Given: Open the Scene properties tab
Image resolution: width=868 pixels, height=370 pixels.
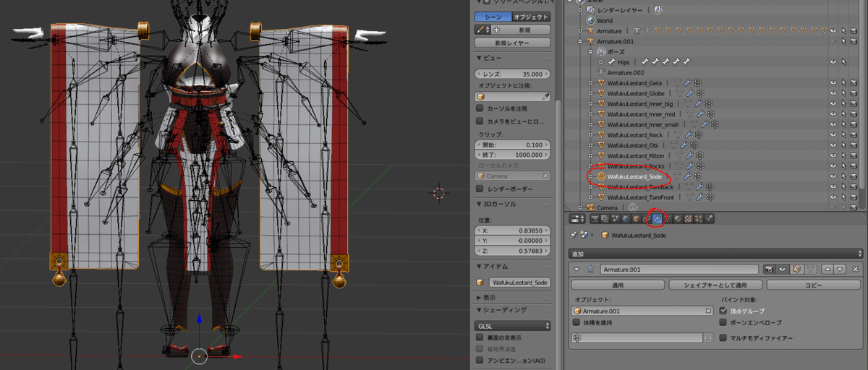Looking at the screenshot, I should coord(616,218).
